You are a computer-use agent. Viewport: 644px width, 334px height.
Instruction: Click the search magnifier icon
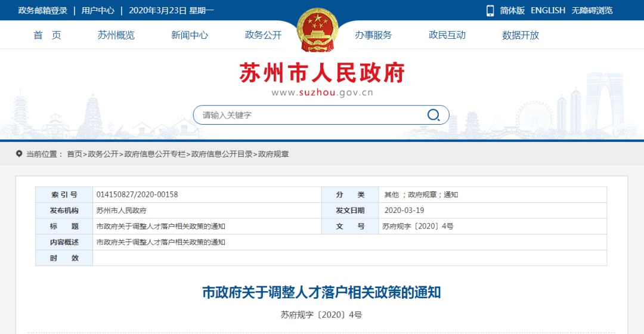(x=434, y=115)
